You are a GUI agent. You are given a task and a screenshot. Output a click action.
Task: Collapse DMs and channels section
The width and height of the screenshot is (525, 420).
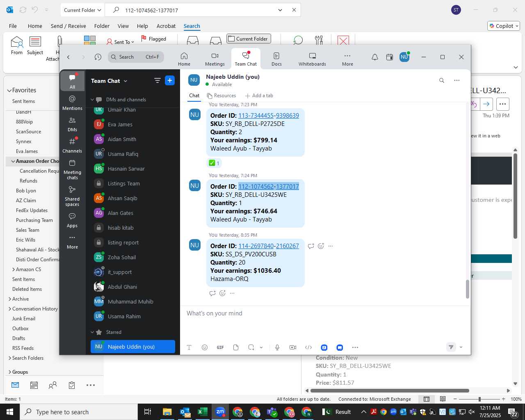tap(92, 100)
